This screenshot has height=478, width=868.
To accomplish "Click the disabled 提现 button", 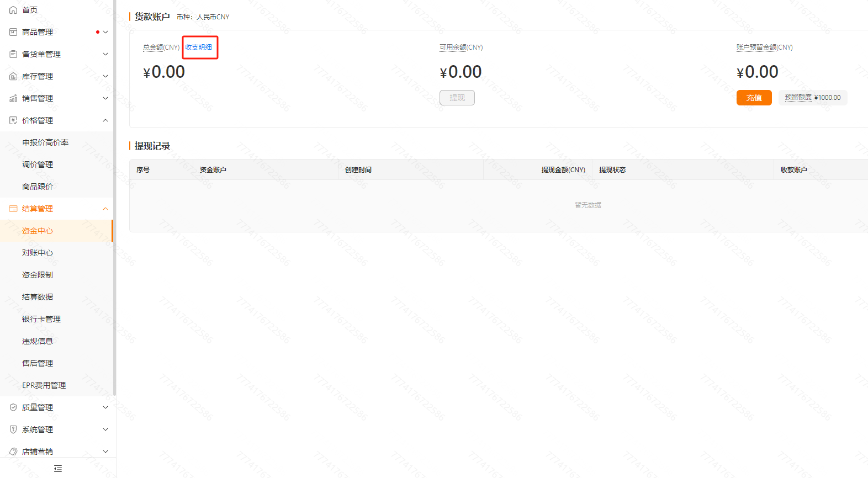I will tap(457, 98).
